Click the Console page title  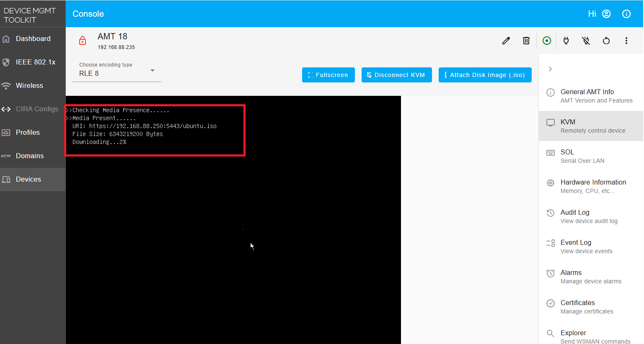pyautogui.click(x=88, y=14)
